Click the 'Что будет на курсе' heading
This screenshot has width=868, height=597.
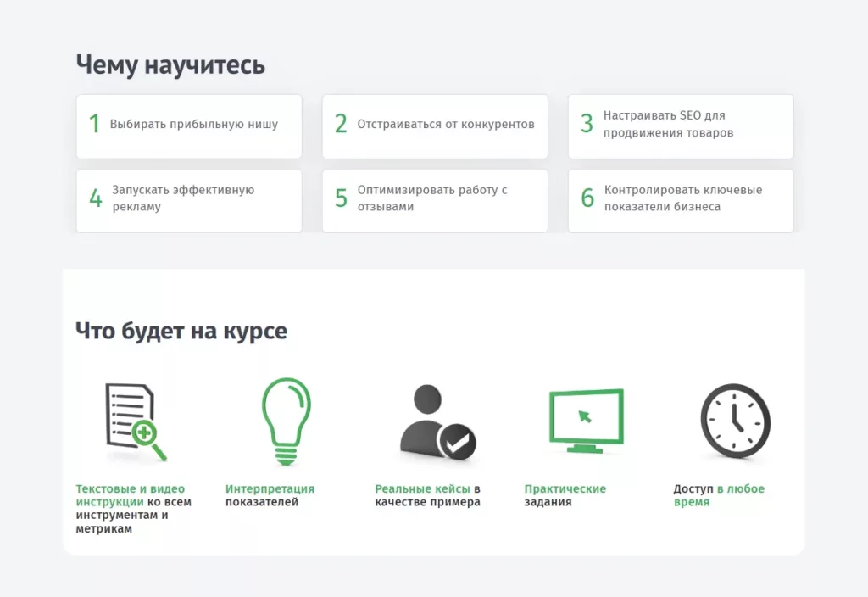pyautogui.click(x=181, y=331)
